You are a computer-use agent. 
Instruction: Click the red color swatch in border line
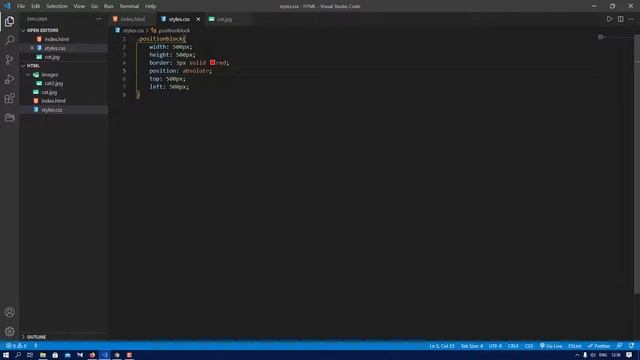point(213,62)
